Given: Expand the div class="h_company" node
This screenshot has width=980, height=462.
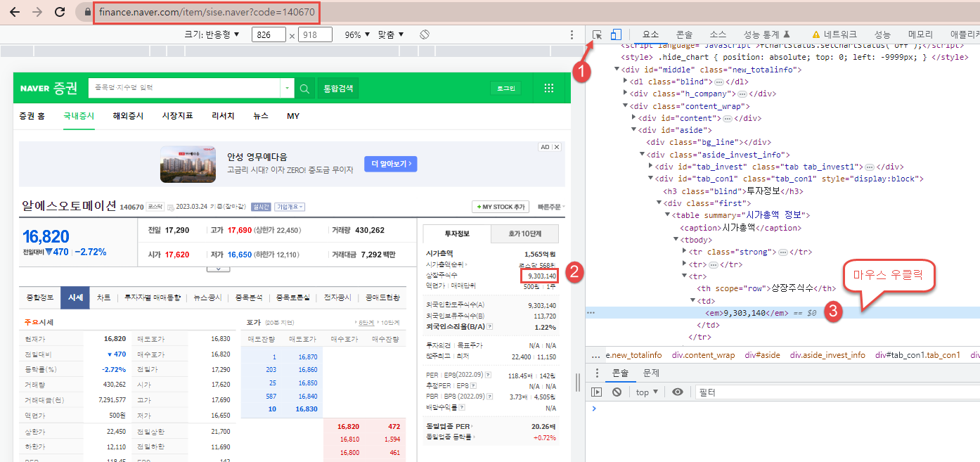Looking at the screenshot, I should [625, 94].
